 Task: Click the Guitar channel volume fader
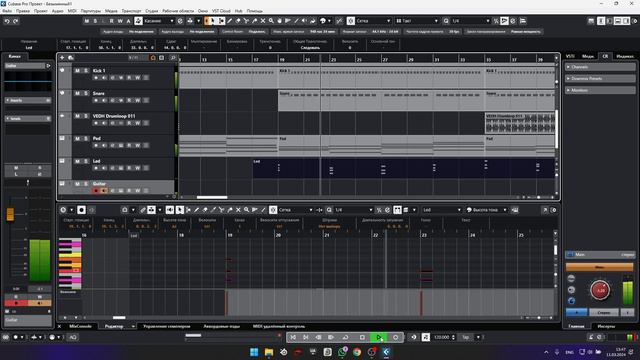[10, 214]
